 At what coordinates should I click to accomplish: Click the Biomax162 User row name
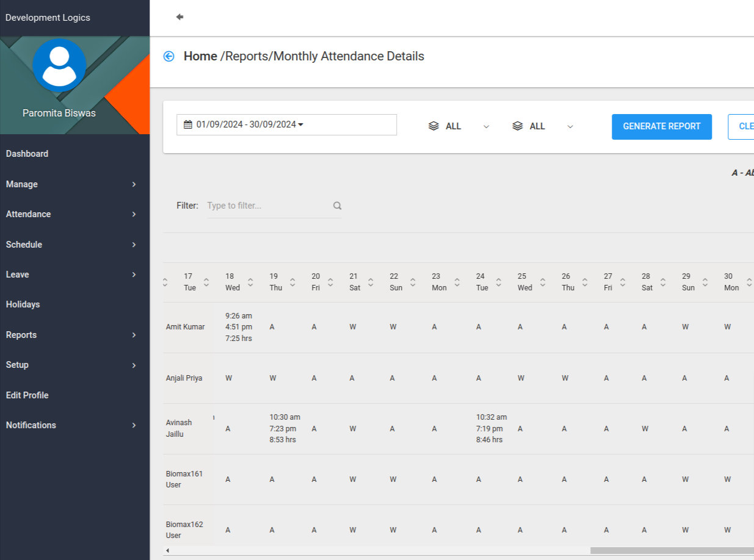click(x=184, y=530)
